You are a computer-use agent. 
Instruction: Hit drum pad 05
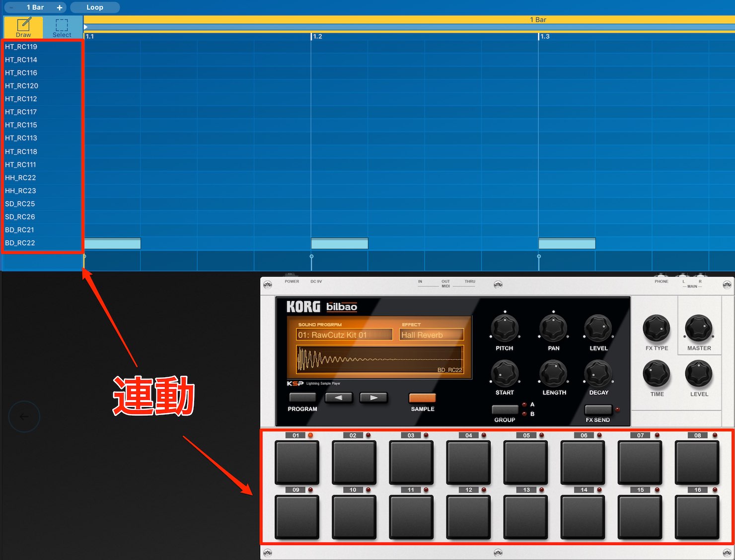coord(525,462)
